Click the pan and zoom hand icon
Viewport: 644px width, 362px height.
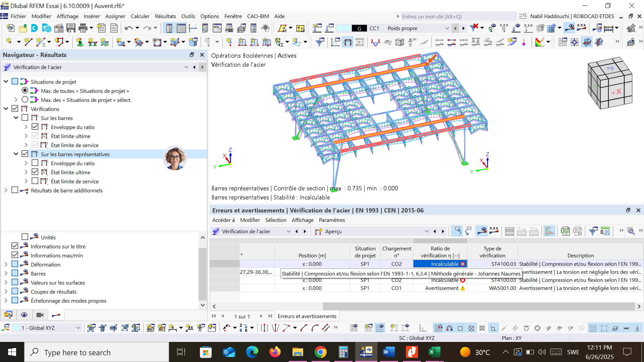pos(631,28)
